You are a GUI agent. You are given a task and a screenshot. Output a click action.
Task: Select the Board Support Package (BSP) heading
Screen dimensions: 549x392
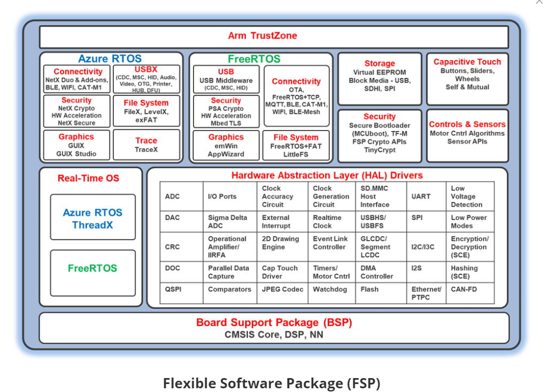click(x=274, y=322)
